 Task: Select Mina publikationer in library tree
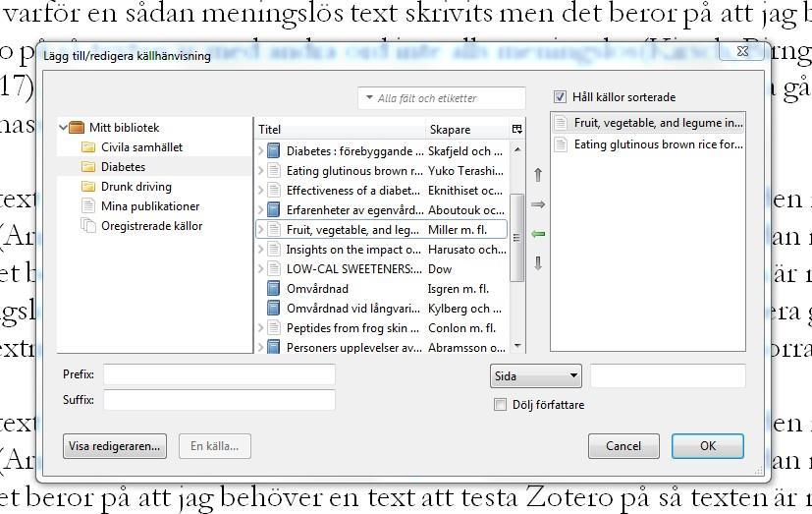(x=150, y=206)
